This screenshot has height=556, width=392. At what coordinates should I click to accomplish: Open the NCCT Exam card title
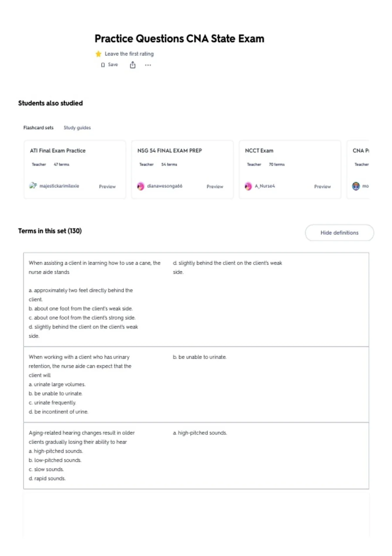coord(259,150)
